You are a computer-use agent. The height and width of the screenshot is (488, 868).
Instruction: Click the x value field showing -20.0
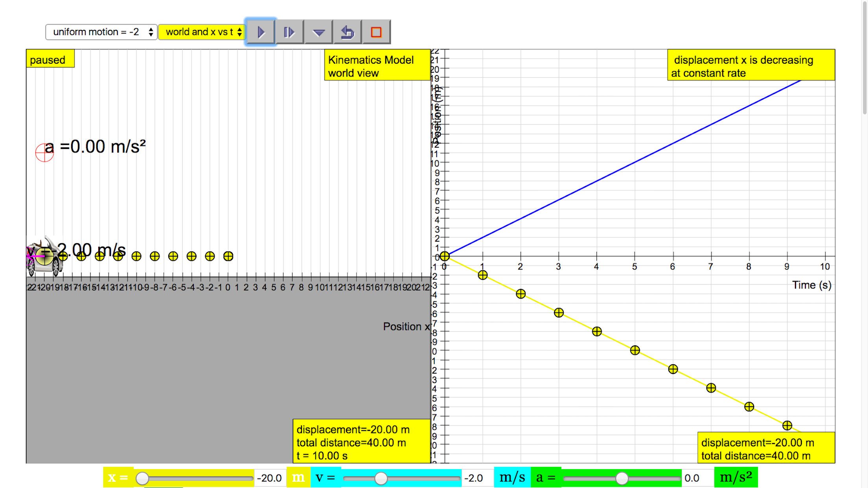coord(270,478)
